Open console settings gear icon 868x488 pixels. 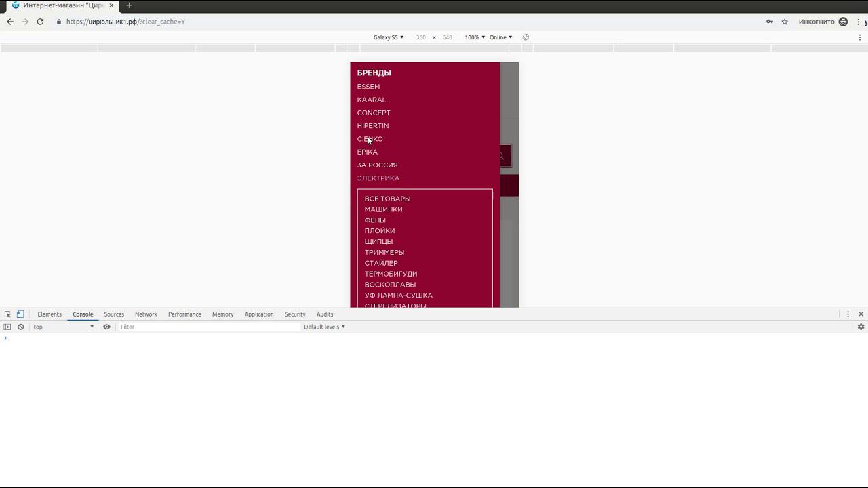click(x=861, y=327)
